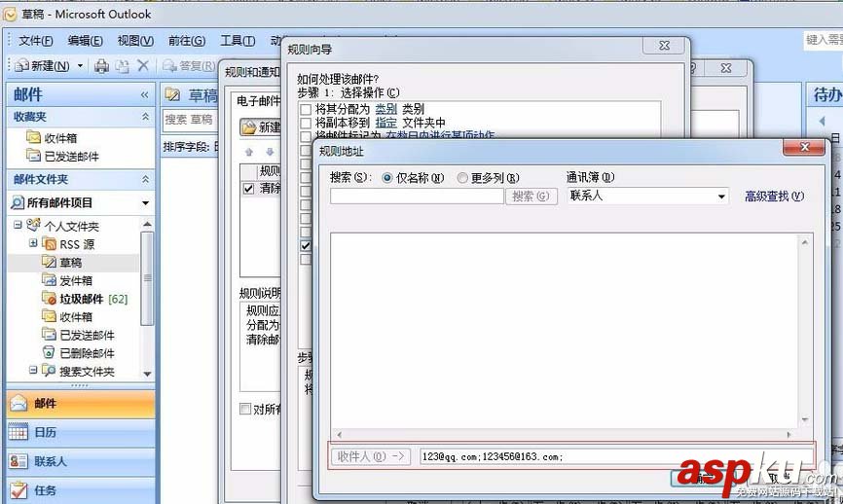Click the 类别 link in rule wizard
843x504 pixels.
386,109
